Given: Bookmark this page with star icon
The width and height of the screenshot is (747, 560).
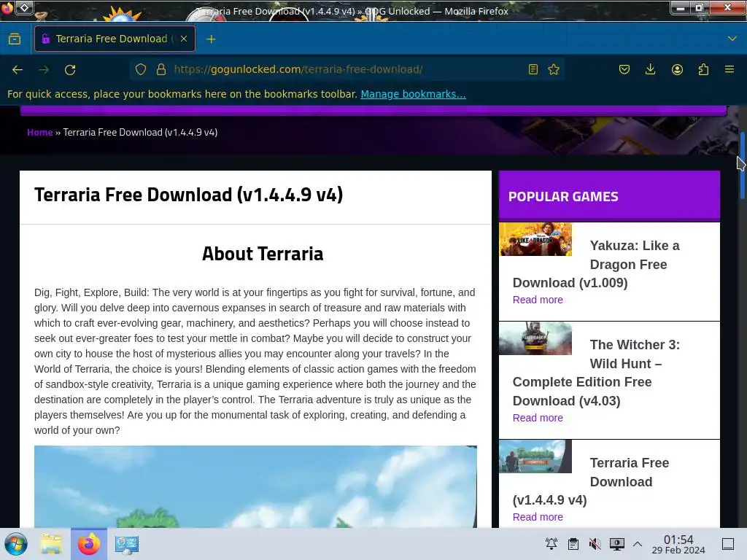Looking at the screenshot, I should pyautogui.click(x=554, y=69).
